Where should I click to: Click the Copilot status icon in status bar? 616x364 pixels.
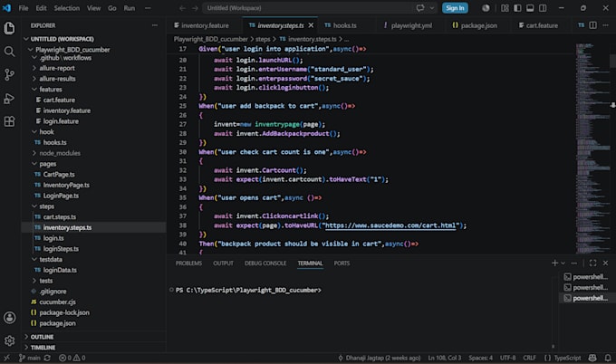592,358
